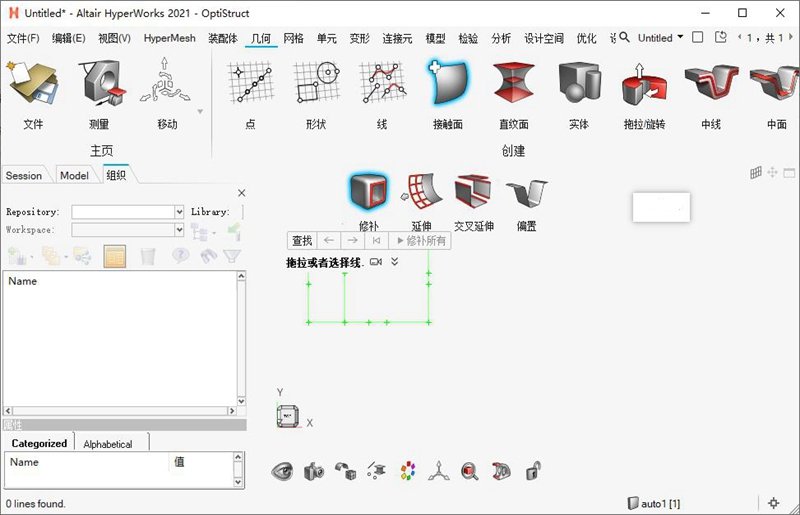
Task: Click the funnel filter icon in organize panel
Action: tap(232, 256)
